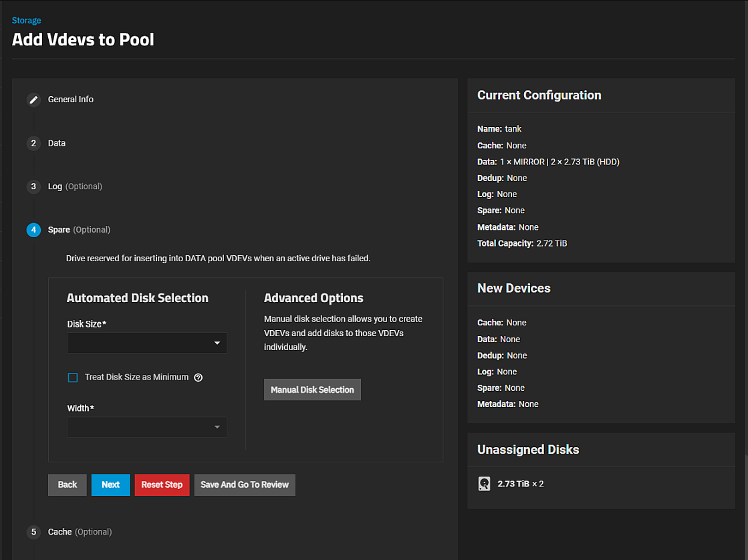Click Save And Go To Review
The width and height of the screenshot is (748, 560).
click(245, 484)
